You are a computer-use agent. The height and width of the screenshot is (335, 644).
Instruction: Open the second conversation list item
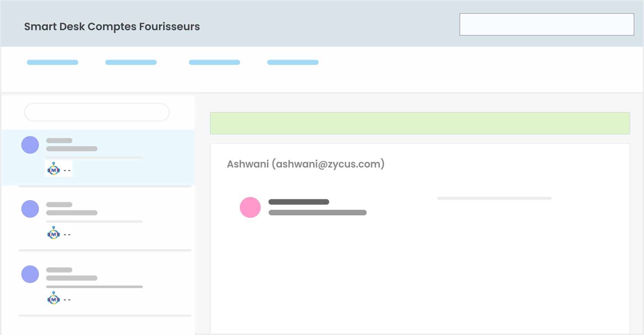[x=98, y=219]
